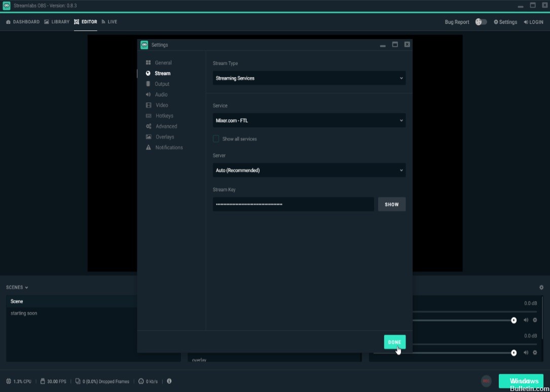The image size is (550, 392).
Task: Click the first audio volume slider handle
Action: pos(514,320)
